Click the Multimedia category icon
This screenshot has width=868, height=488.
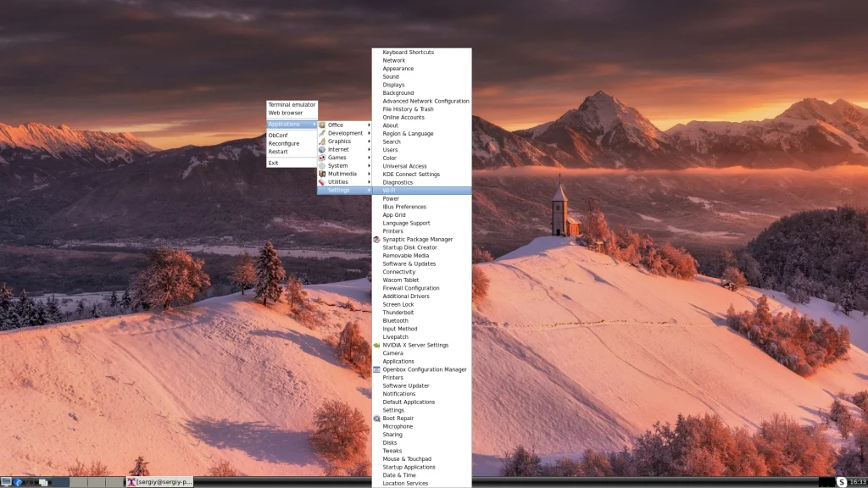[x=324, y=174]
